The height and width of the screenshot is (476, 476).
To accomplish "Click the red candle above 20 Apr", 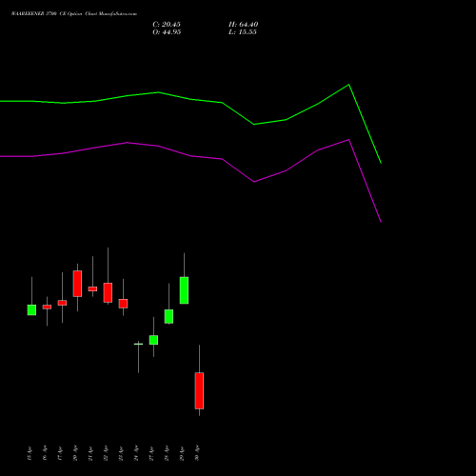I will point(77,284).
